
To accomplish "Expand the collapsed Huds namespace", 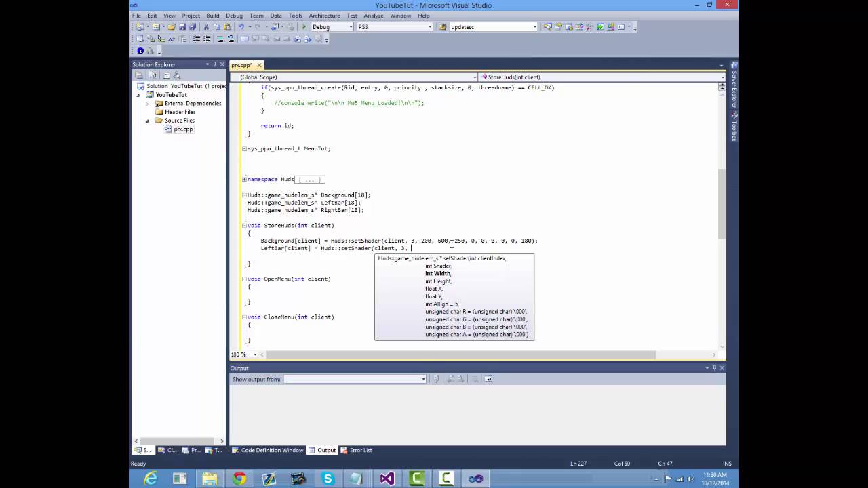I will click(x=244, y=180).
